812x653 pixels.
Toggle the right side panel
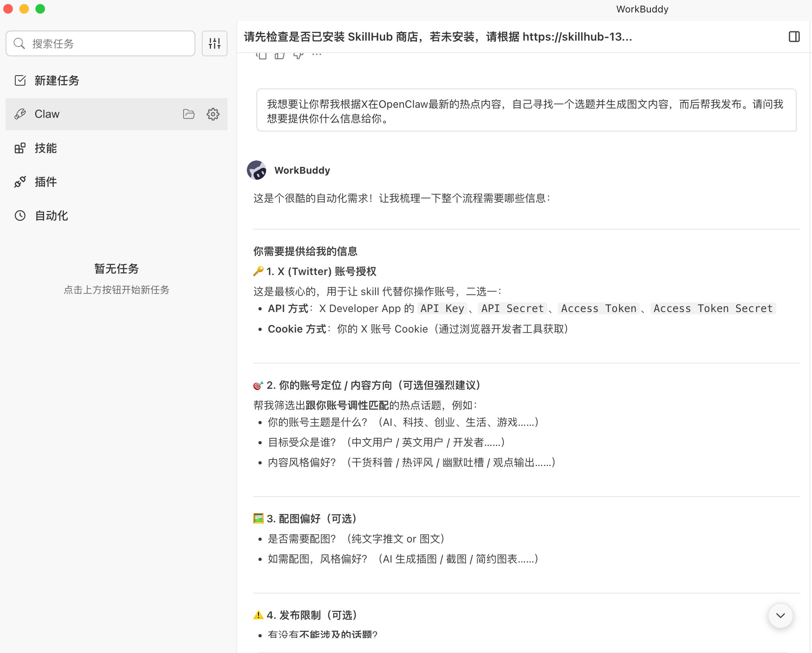coord(794,37)
